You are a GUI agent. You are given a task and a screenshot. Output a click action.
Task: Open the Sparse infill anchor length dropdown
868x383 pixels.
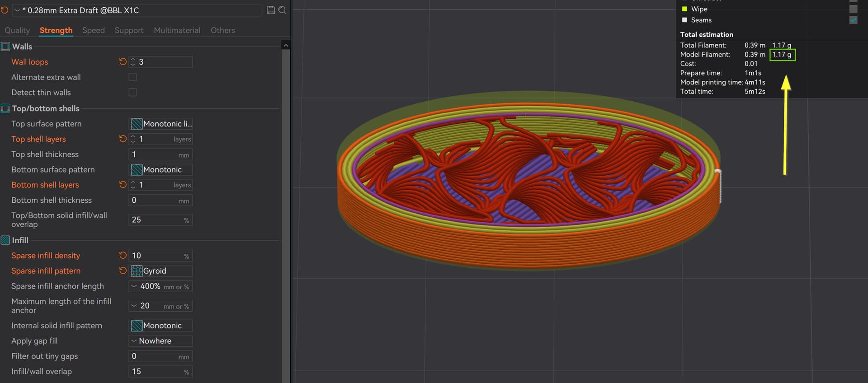160,286
